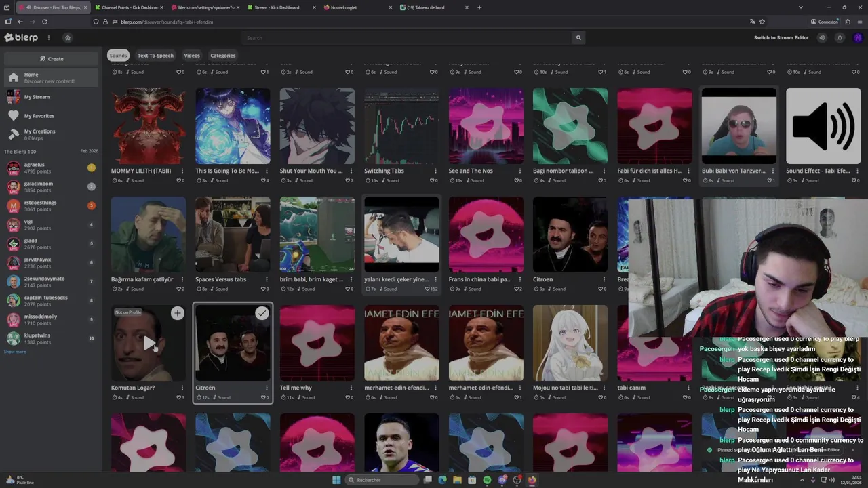Open galacimbom leaderboard entry
Screen dimensions: 868x488
(x=52, y=187)
